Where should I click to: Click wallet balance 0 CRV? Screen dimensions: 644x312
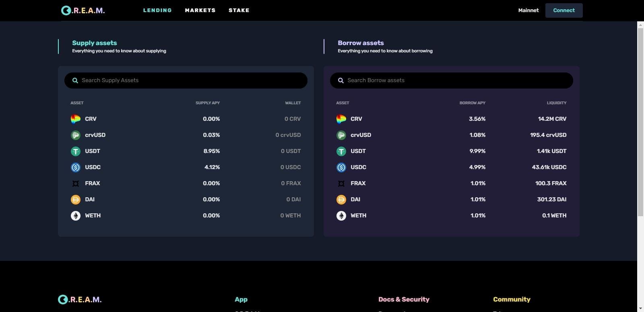[x=293, y=119]
